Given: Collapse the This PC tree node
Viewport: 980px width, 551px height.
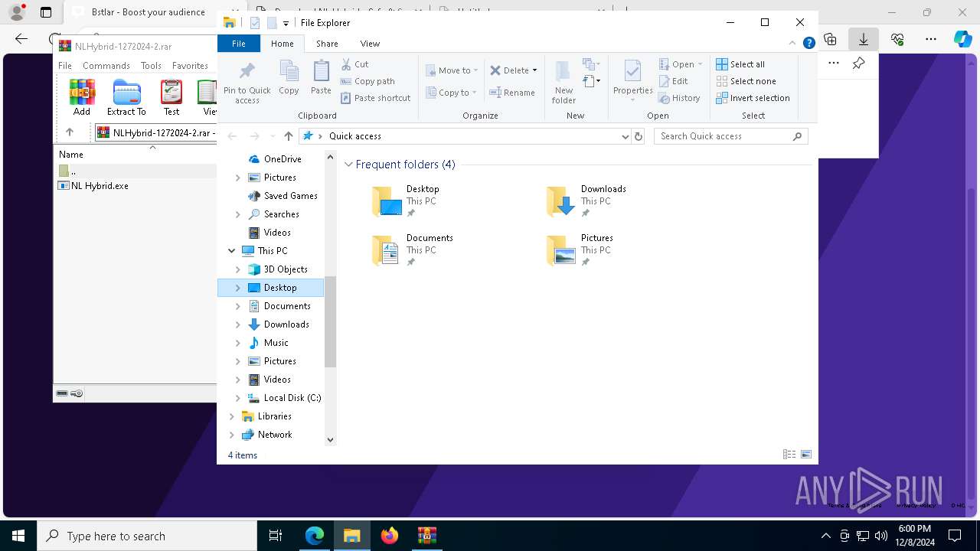Looking at the screenshot, I should [232, 251].
